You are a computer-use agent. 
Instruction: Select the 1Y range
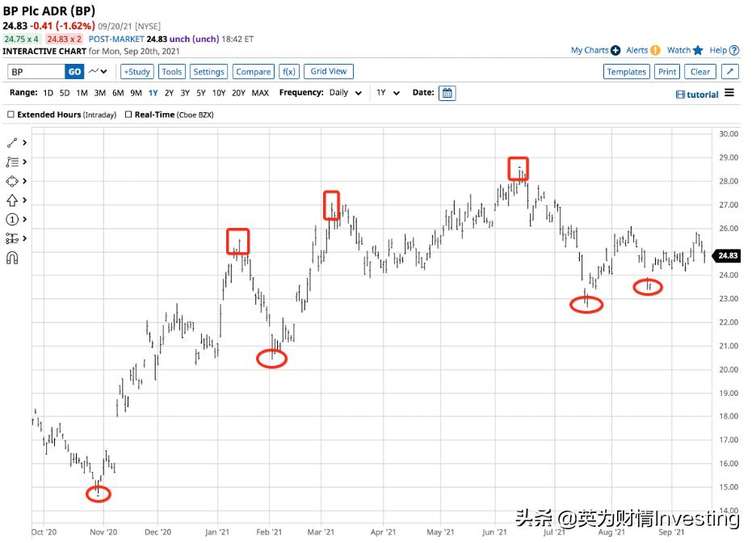[153, 93]
